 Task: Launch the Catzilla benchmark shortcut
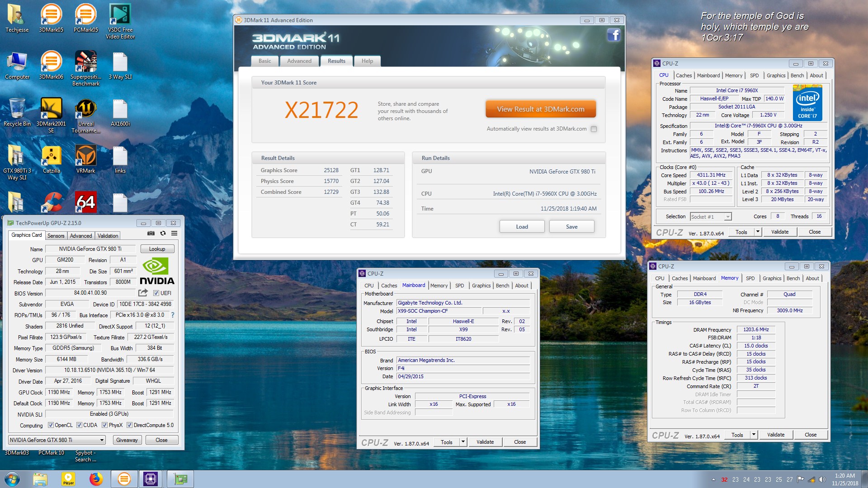(x=51, y=160)
